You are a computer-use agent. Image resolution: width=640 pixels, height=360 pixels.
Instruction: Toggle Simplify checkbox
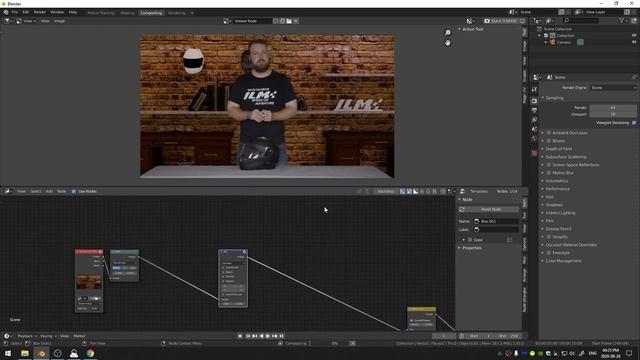pos(549,237)
